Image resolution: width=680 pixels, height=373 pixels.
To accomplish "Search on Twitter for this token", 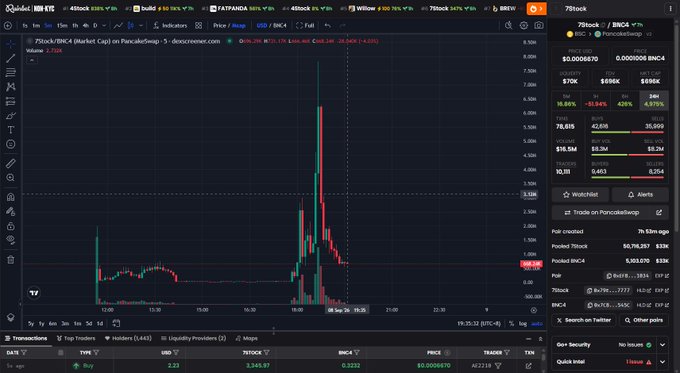I will [x=583, y=320].
